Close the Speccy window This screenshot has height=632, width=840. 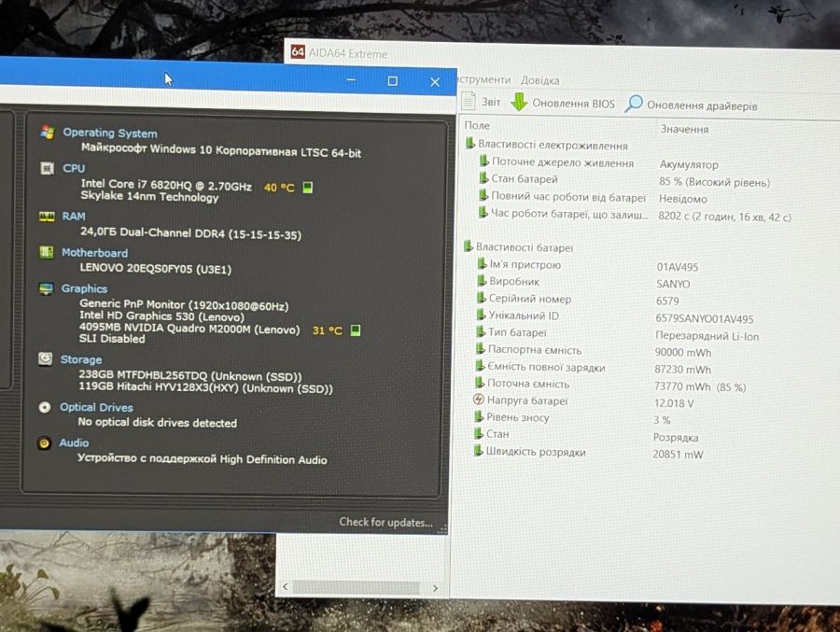point(435,82)
